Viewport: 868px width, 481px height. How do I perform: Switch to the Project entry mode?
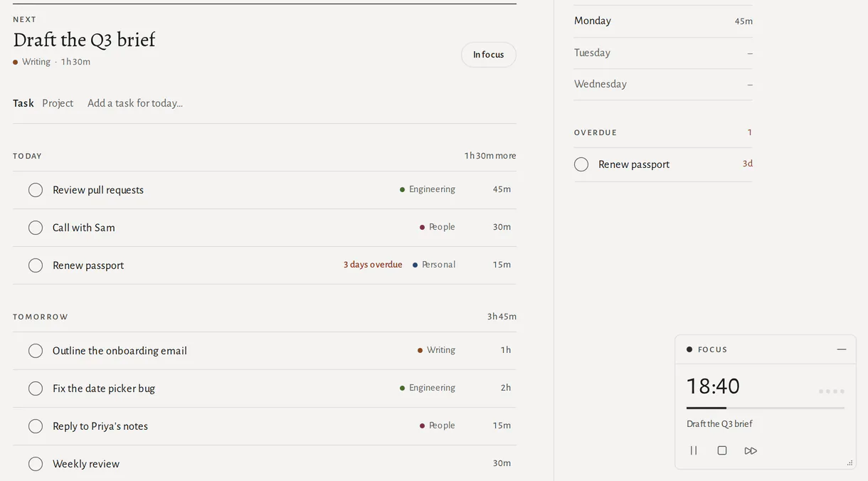tap(58, 103)
